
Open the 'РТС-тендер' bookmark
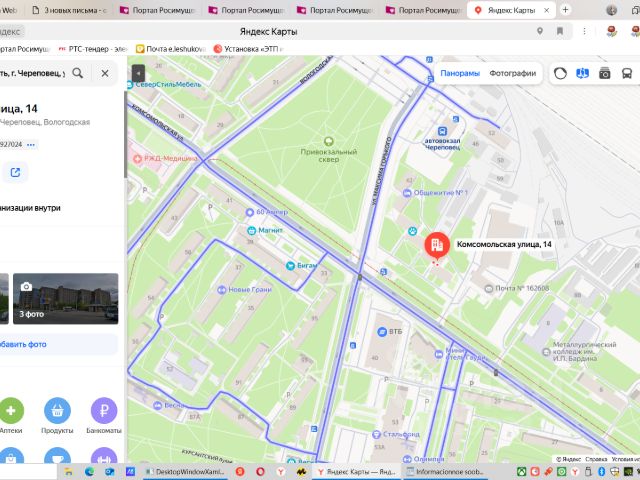point(93,49)
